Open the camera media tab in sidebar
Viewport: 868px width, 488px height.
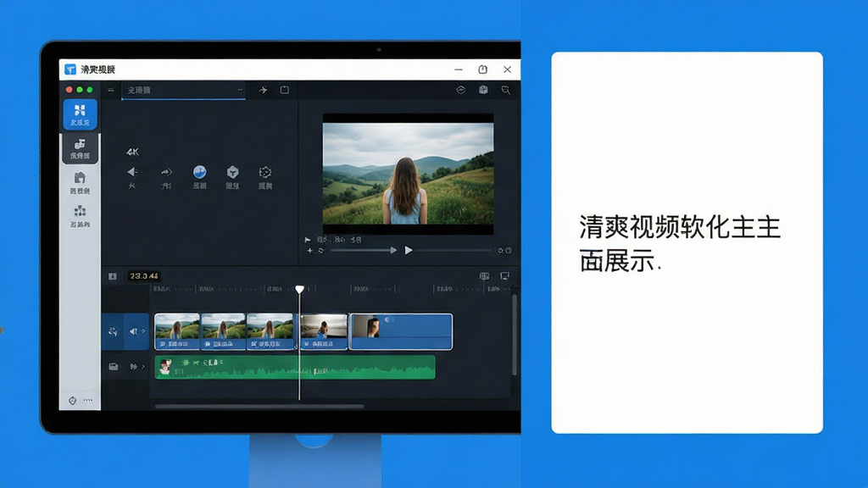pos(81,148)
